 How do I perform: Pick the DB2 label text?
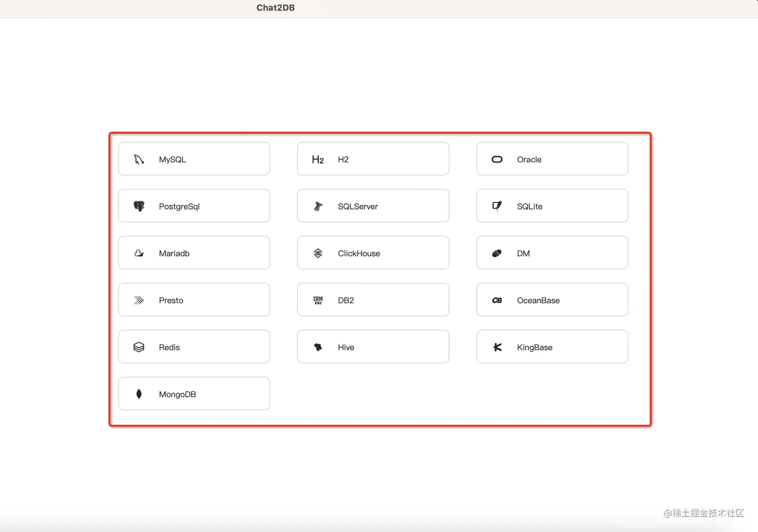point(346,301)
